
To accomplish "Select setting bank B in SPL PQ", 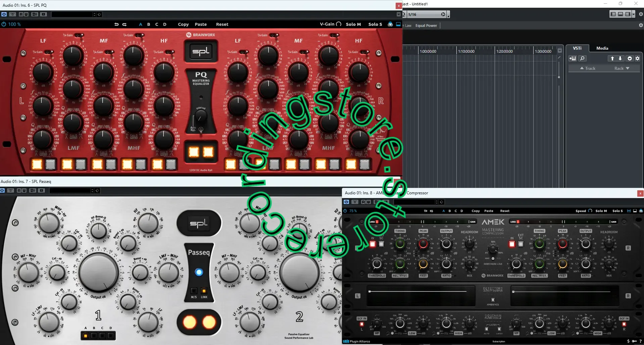I will [149, 24].
